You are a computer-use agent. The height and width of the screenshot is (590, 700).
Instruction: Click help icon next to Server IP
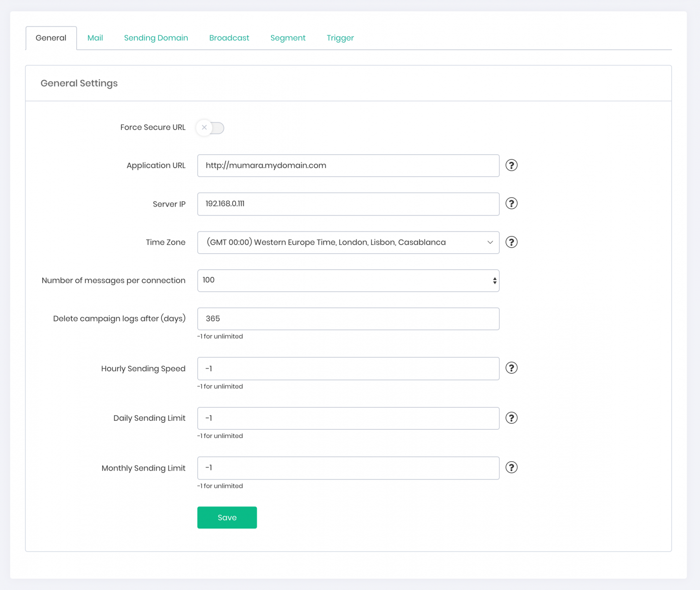512,204
